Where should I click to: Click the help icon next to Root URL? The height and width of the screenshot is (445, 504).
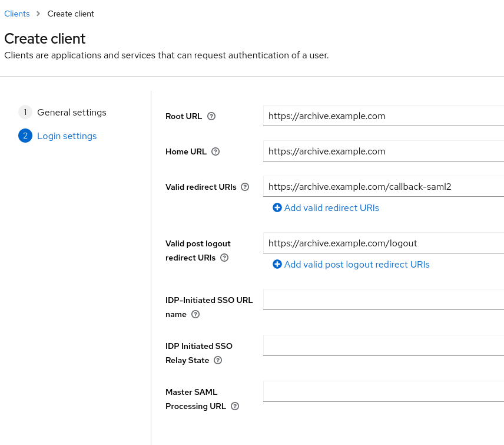point(212,116)
